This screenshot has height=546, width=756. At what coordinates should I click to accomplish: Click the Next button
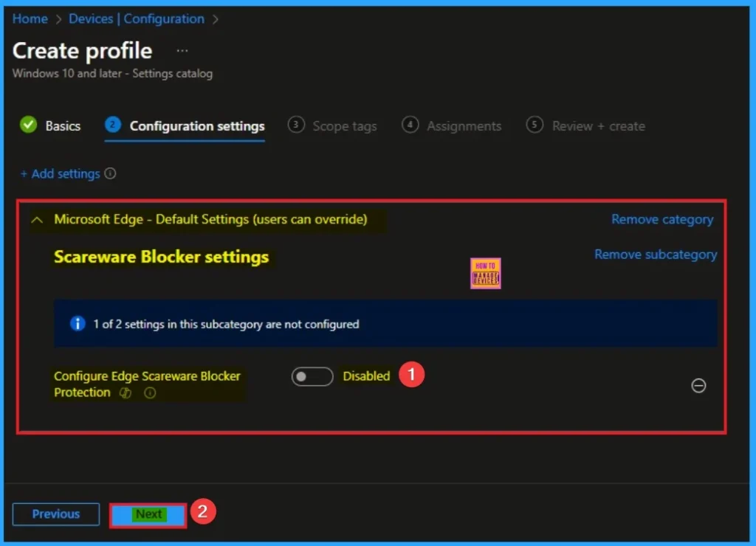click(x=148, y=515)
